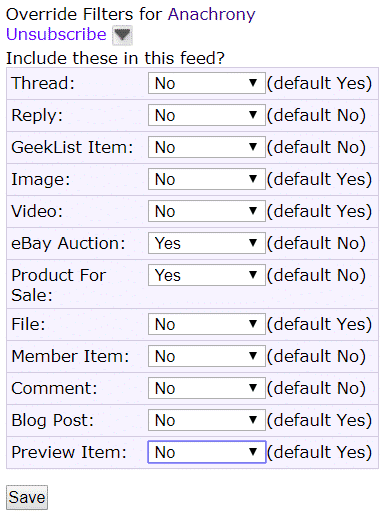The width and height of the screenshot is (392, 520).
Task: Click the File dropdown's arrow indicator
Action: click(253, 323)
